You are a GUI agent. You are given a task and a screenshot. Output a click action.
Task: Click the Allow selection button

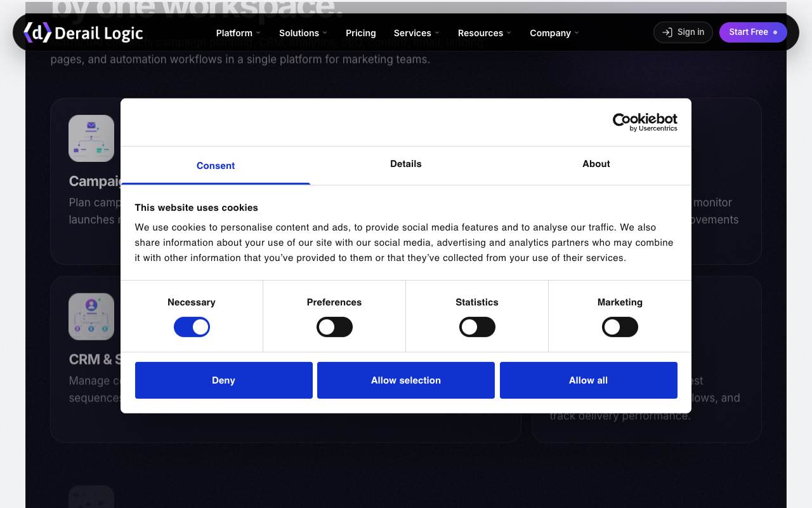pos(406,380)
